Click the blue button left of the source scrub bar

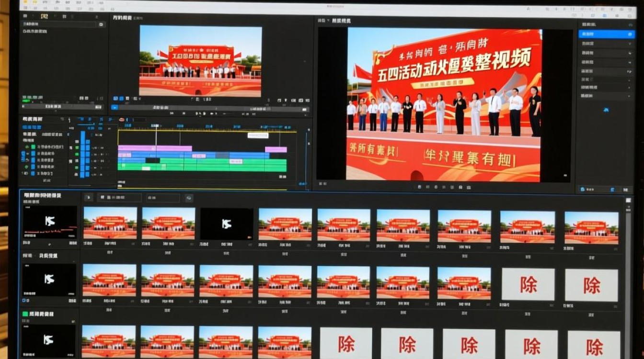115,108
